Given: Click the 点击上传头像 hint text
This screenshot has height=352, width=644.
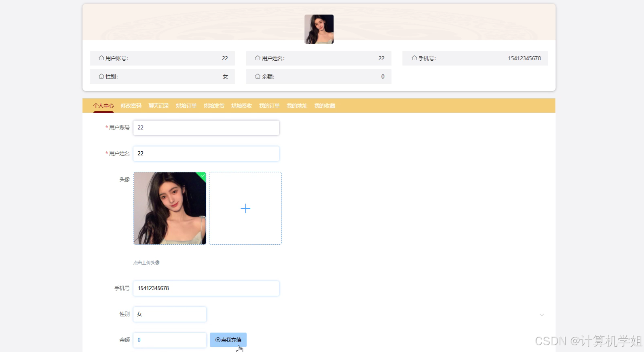Looking at the screenshot, I should tap(146, 263).
